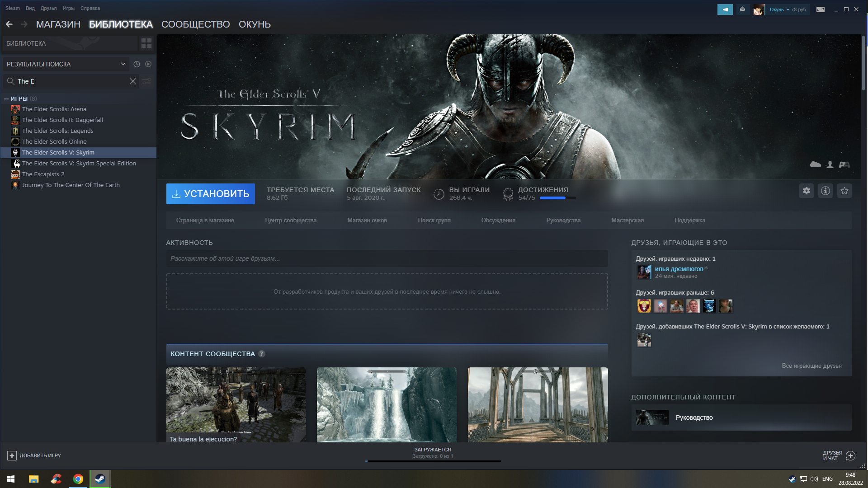Viewport: 868px width, 488px height.
Task: Select The Elder Scrolls Online in list
Action: (x=54, y=141)
